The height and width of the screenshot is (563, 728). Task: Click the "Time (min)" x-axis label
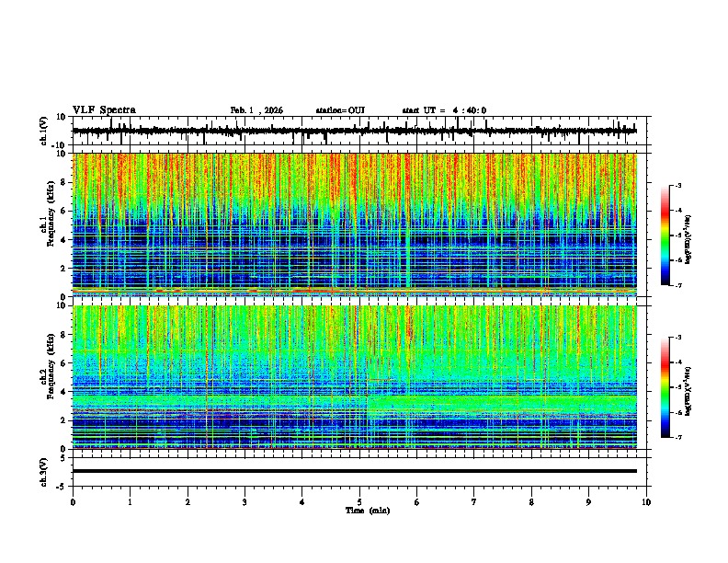[368, 511]
